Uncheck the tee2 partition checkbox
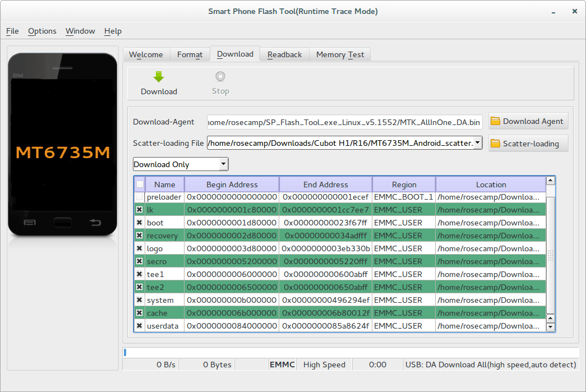This screenshot has height=392, width=586. click(x=140, y=287)
